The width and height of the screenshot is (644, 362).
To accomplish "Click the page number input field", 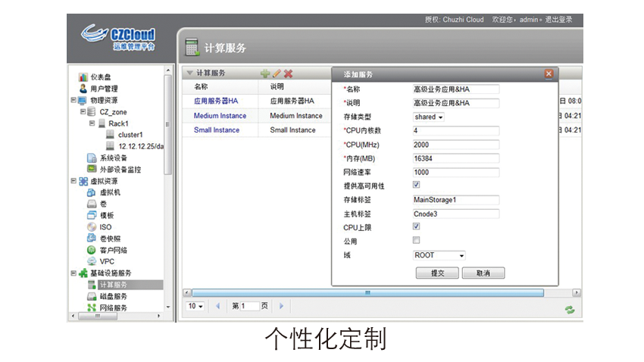I will (250, 306).
